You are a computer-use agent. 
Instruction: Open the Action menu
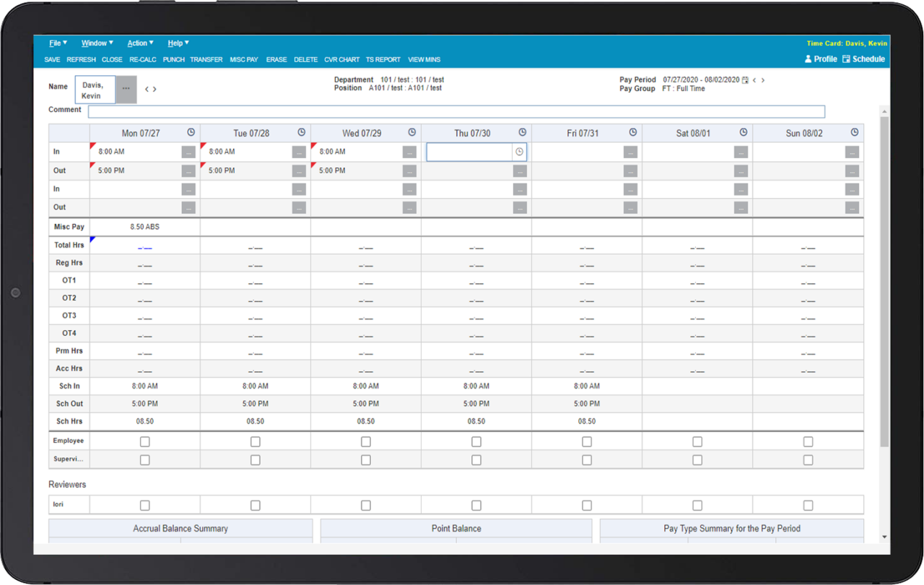tap(139, 43)
